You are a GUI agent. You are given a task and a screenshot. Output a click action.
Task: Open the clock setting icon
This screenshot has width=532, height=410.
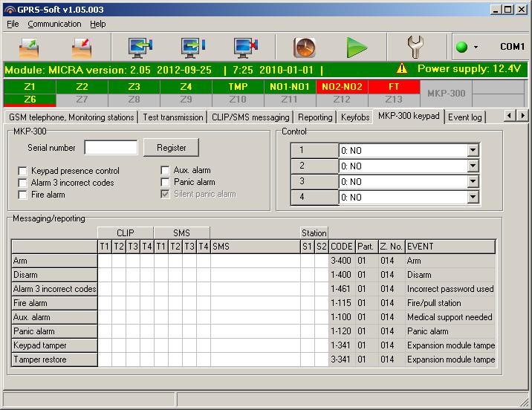tap(305, 48)
